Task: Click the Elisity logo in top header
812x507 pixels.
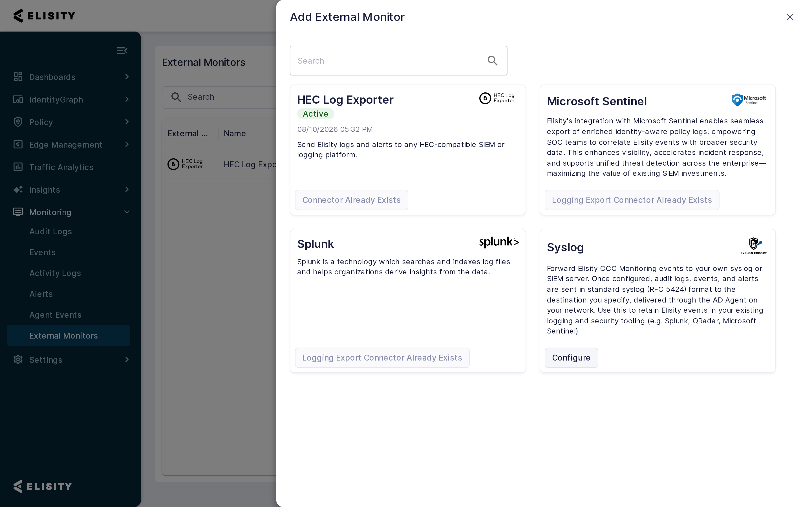Action: point(44,16)
